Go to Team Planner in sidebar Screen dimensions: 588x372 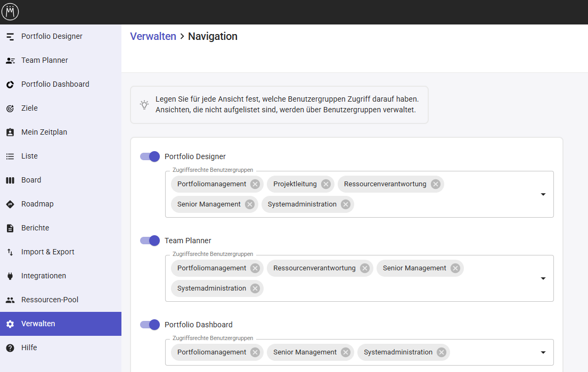click(61, 60)
